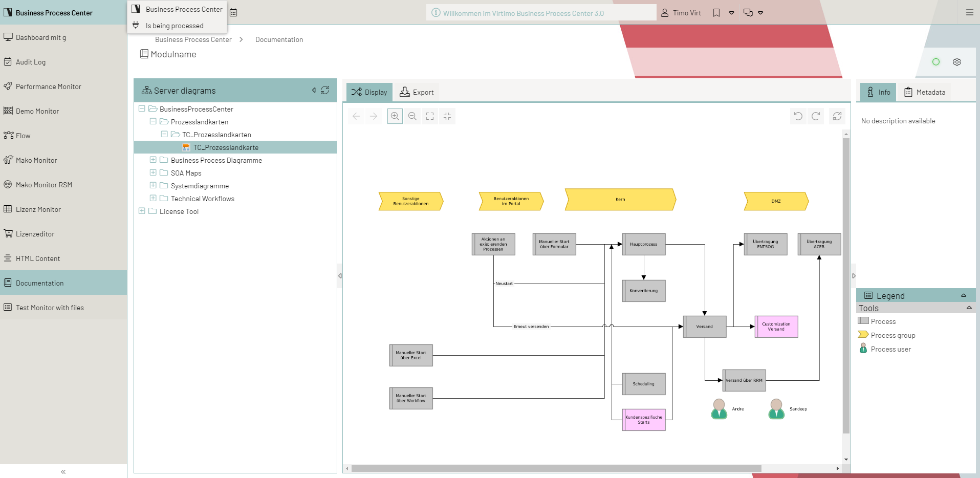The width and height of the screenshot is (980, 478).
Task: Click the bookmark icon in header
Action: tap(716, 13)
